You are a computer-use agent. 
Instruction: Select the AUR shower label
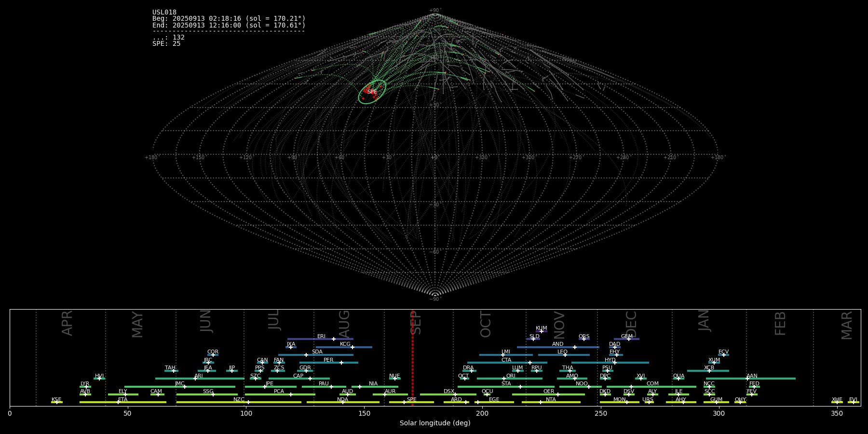coord(390,392)
